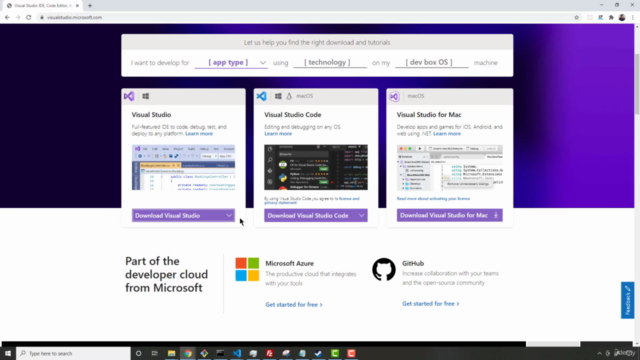Image resolution: width=640 pixels, height=360 pixels.
Task: Click the Windows logo in VS Code card header
Action: click(278, 96)
